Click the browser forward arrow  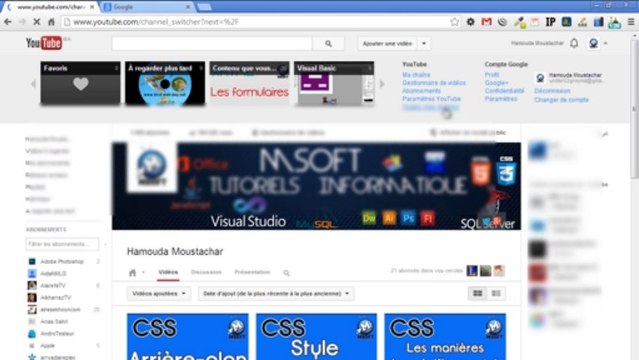pos(22,22)
